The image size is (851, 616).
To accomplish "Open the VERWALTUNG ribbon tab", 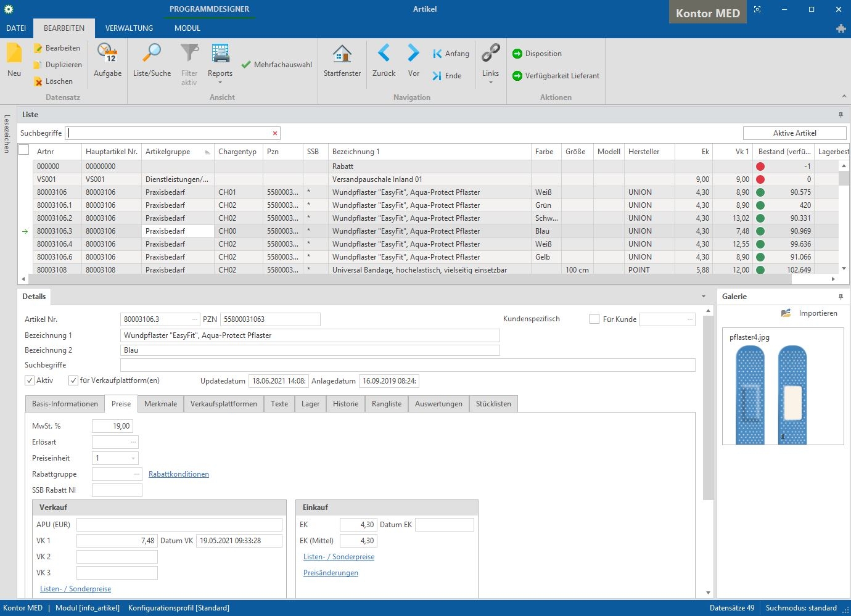I will [129, 28].
